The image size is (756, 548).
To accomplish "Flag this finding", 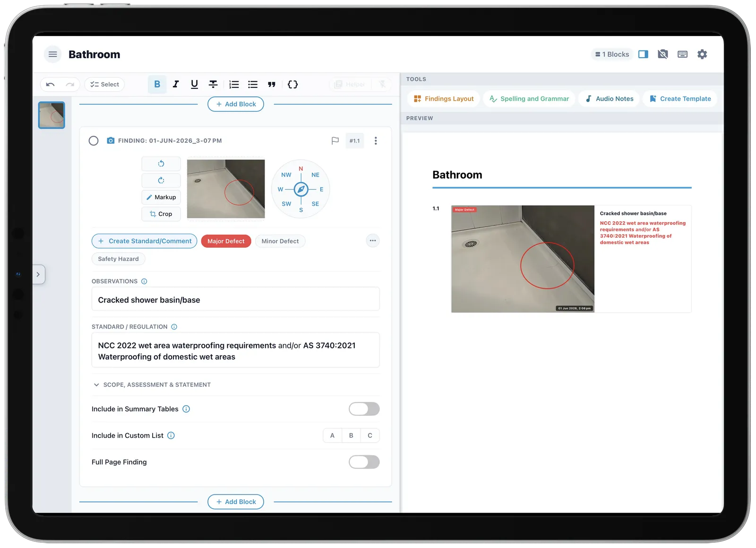I will pos(335,141).
